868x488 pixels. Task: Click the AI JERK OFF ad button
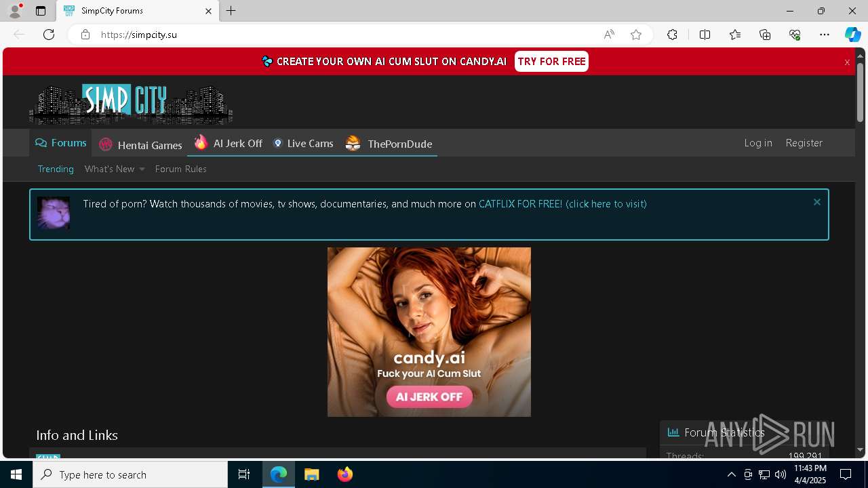(x=429, y=397)
